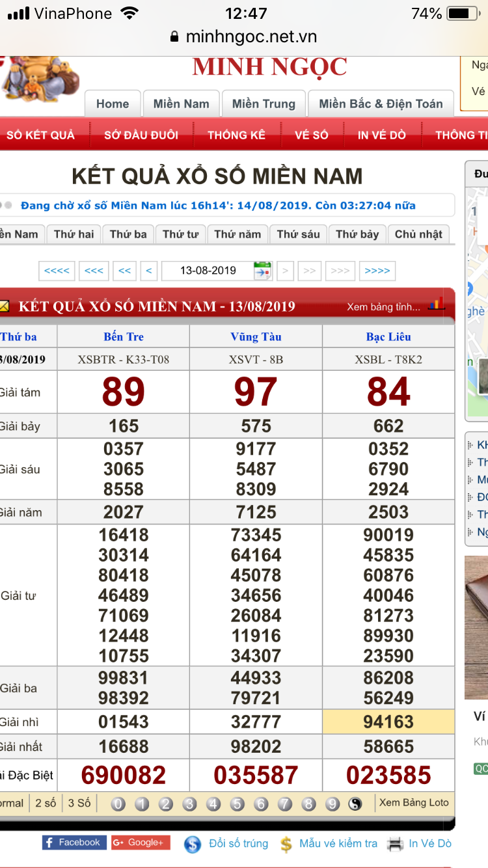Viewport: 488px width, 868px height.
Task: Jump back with the <<<< button
Action: (57, 271)
